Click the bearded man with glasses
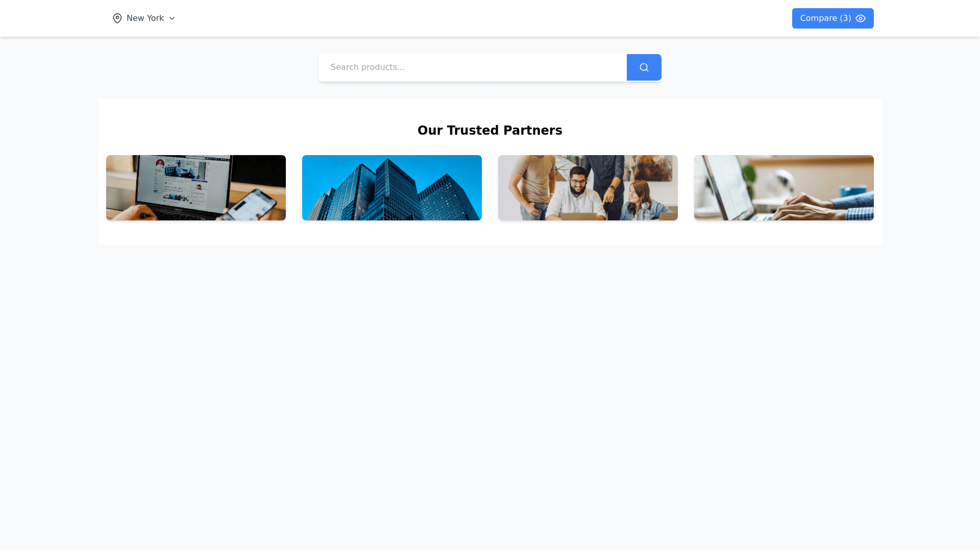The width and height of the screenshot is (980, 551). coord(576,194)
